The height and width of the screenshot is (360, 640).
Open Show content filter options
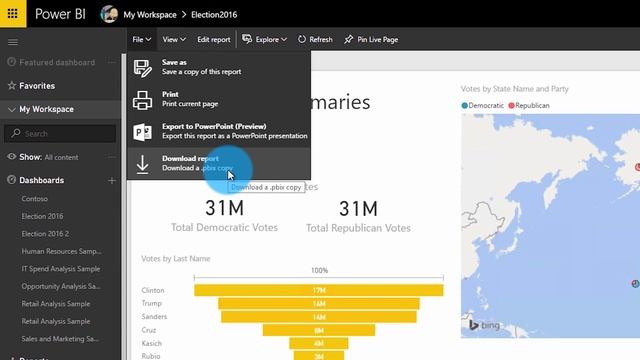pyautogui.click(x=112, y=157)
